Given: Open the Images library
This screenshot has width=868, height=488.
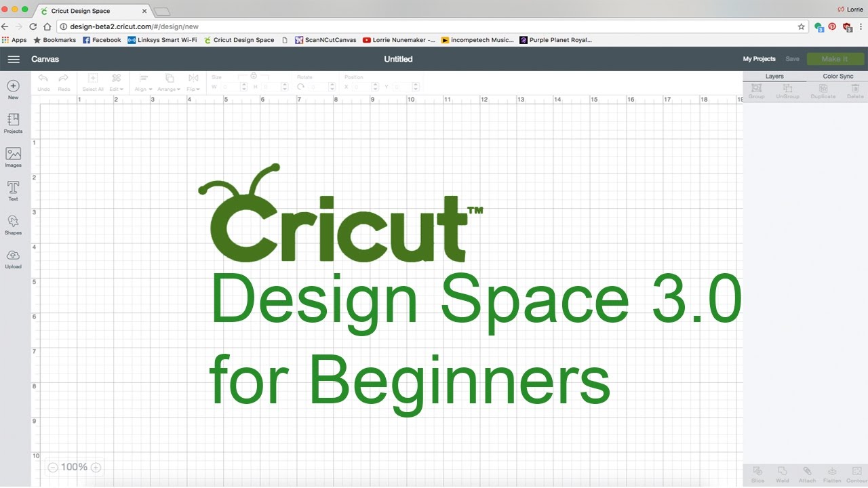Looking at the screenshot, I should [13, 157].
